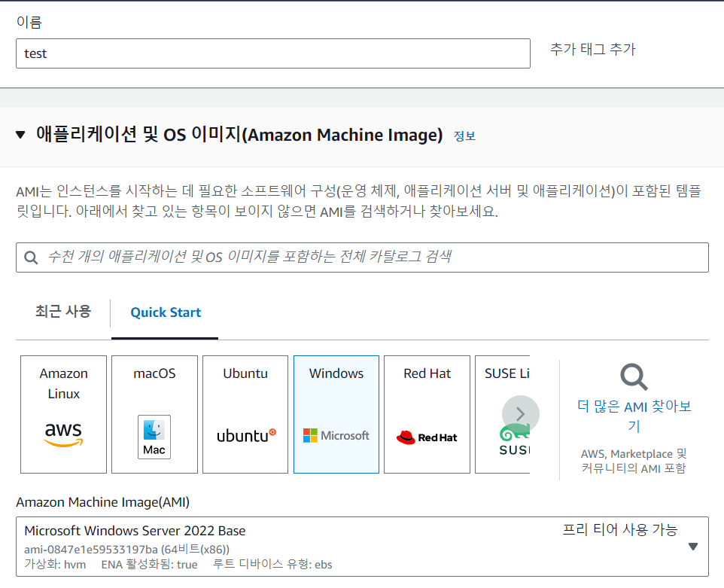Image resolution: width=724 pixels, height=588 pixels.
Task: Switch to the Quick Start tab
Action: coord(166,312)
